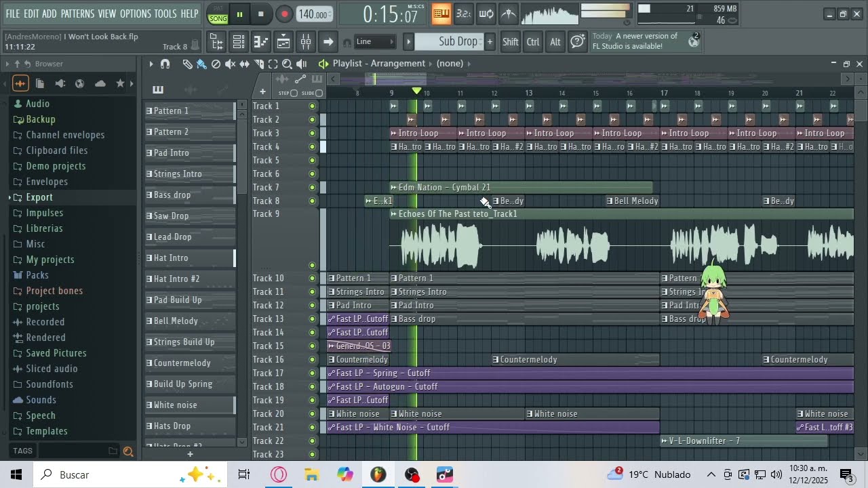The image size is (868, 488).
Task: Open the VIEW menu
Action: 107,14
